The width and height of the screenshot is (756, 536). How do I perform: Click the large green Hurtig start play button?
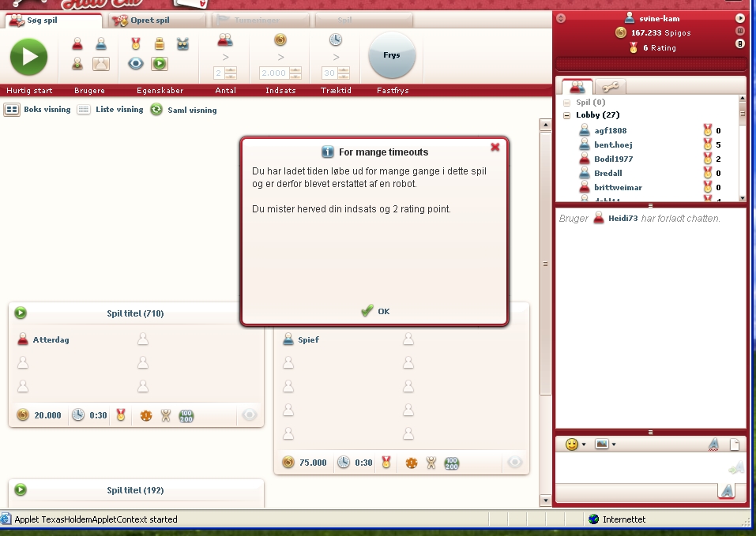pyautogui.click(x=28, y=57)
